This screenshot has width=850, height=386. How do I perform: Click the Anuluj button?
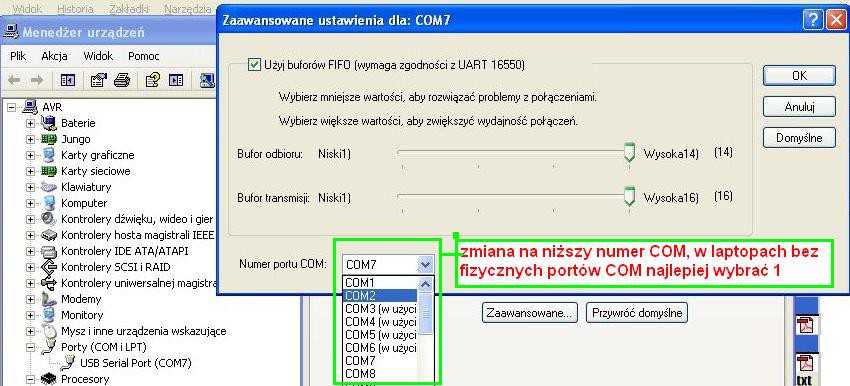click(x=799, y=107)
